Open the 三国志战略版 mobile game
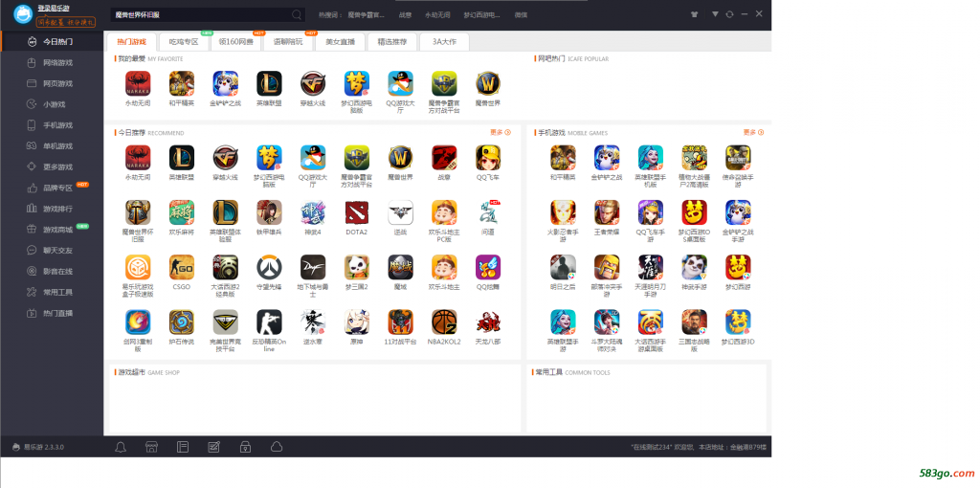Image resolution: width=980 pixels, height=488 pixels. (694, 322)
